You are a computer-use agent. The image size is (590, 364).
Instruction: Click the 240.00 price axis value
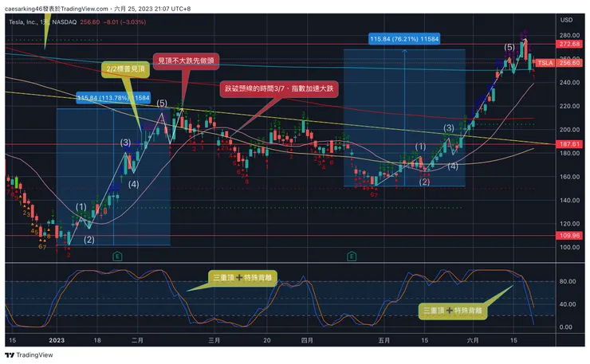[x=569, y=82]
